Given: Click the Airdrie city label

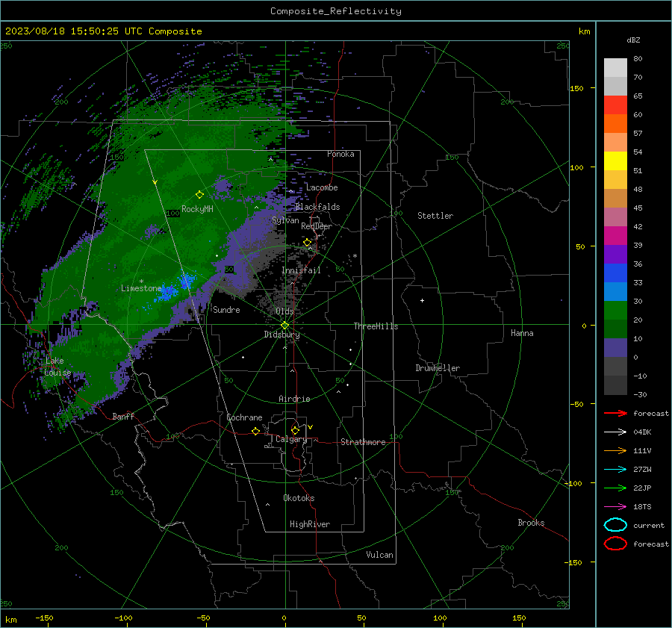Looking at the screenshot, I should [x=294, y=399].
